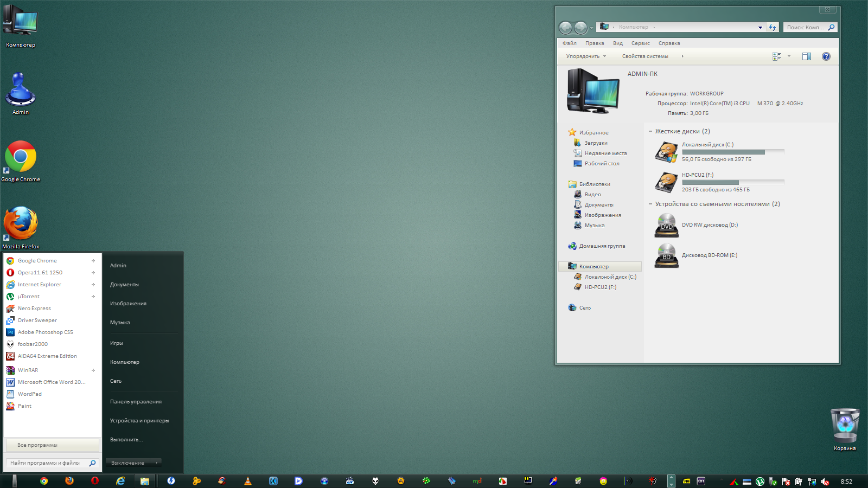This screenshot has height=488, width=868.
Task: Select 'Документы' under Libraries in sidebar
Action: point(599,205)
